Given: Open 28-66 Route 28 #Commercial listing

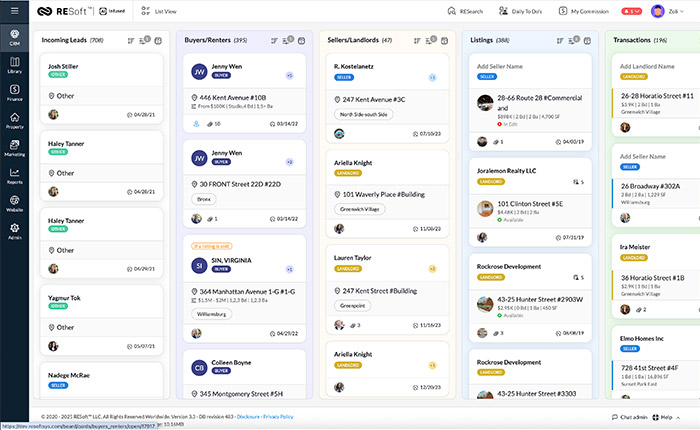Looking at the screenshot, I should pos(540,103).
